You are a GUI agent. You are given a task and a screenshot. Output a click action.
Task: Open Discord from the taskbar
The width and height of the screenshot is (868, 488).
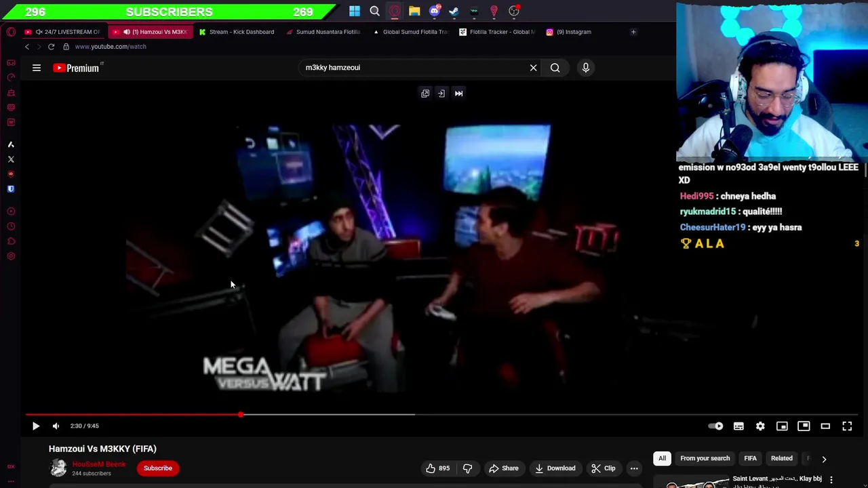pyautogui.click(x=435, y=11)
